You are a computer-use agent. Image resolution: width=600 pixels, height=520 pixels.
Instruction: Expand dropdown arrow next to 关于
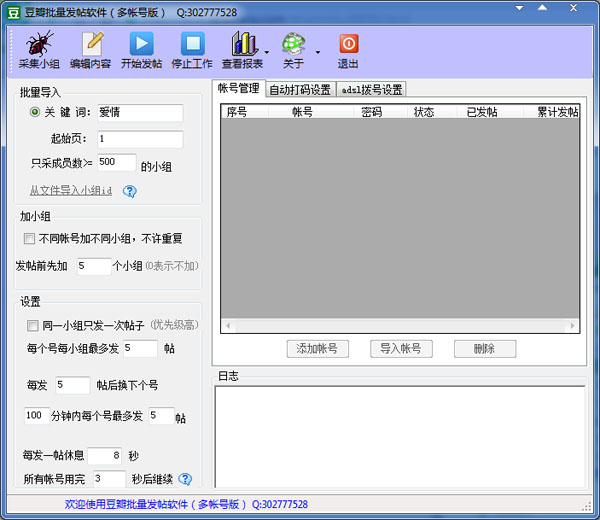tap(318, 52)
